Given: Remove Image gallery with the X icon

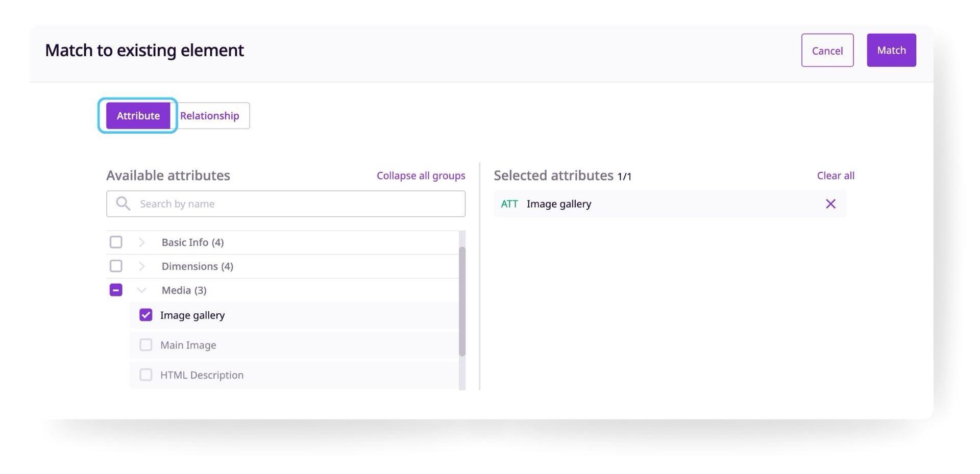Looking at the screenshot, I should pyautogui.click(x=830, y=204).
